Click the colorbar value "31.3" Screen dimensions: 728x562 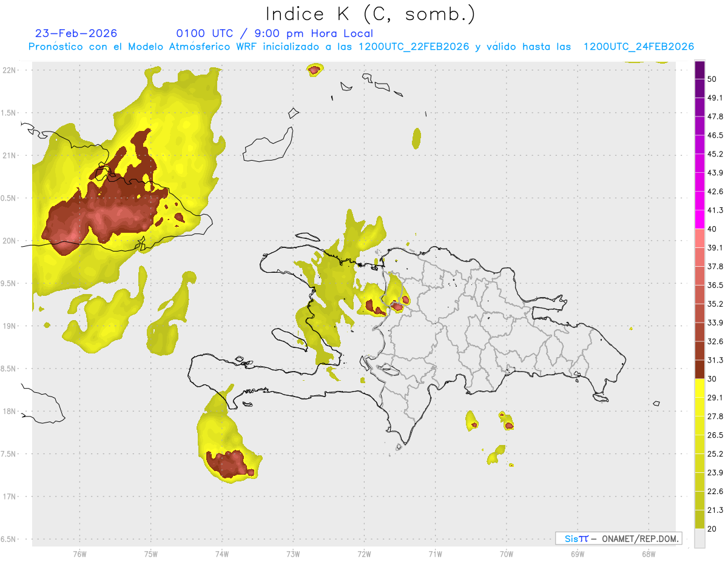point(715,360)
